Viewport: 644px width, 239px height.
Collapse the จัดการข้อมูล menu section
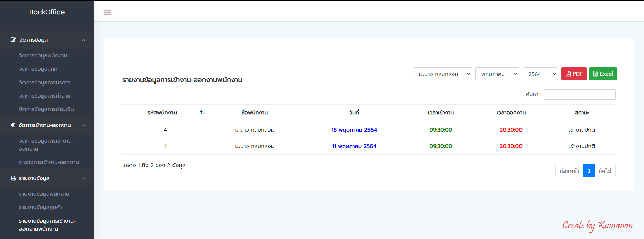click(x=83, y=40)
